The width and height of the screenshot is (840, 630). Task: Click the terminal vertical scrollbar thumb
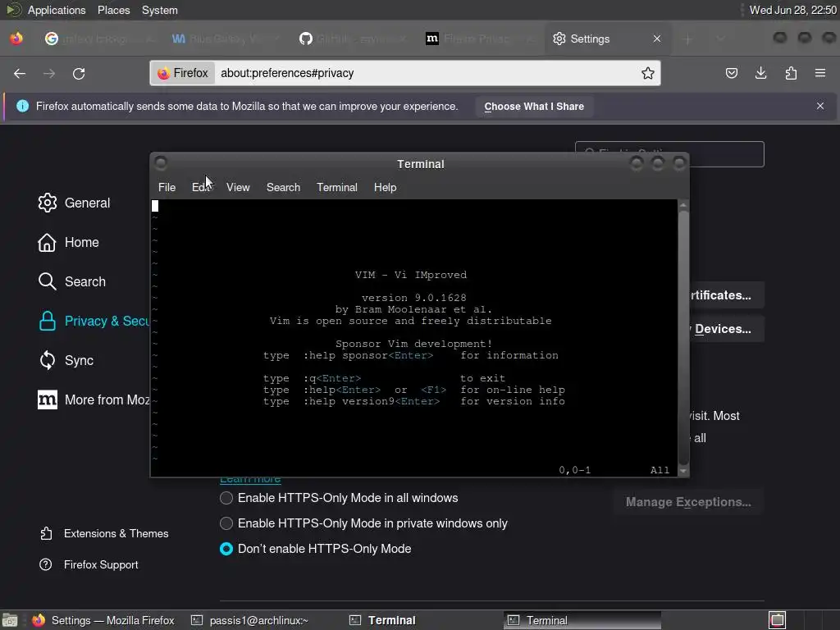[683, 337]
